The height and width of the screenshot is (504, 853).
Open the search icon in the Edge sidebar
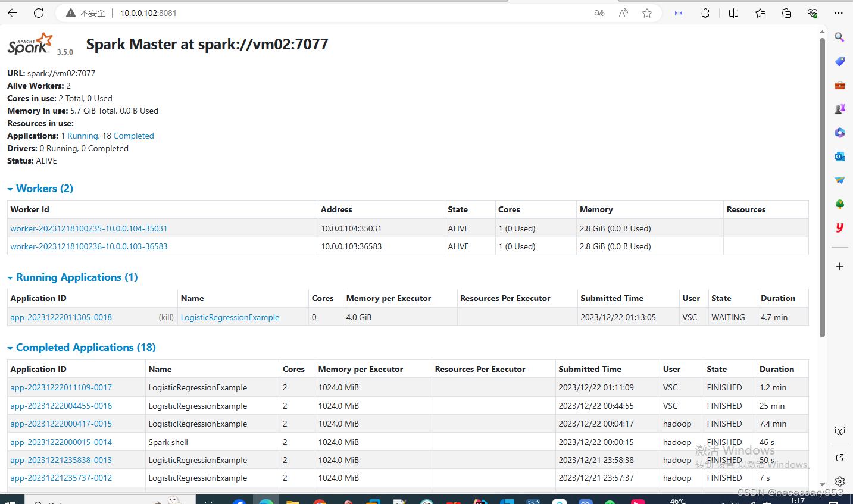click(x=839, y=37)
